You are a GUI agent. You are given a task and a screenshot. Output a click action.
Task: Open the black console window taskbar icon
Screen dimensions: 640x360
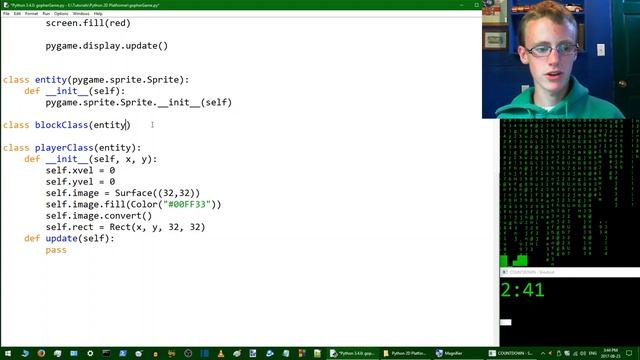coord(106,353)
